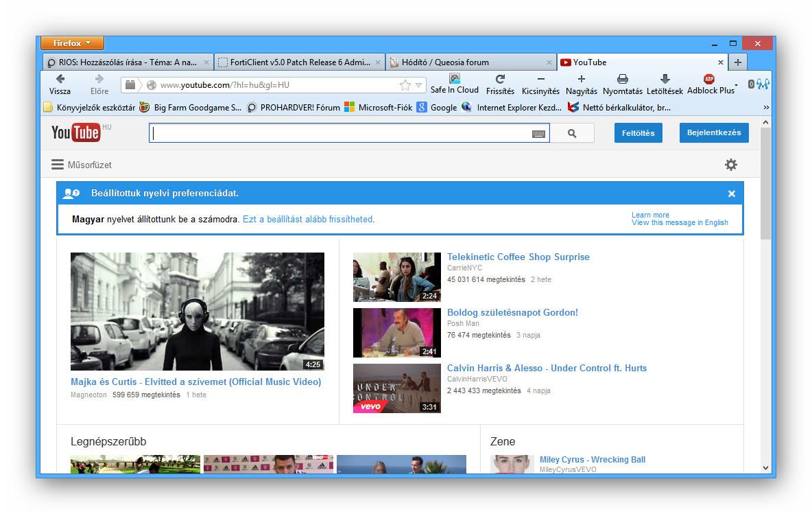This screenshot has width=812, height=514.
Task: Open Letöltések downloads icon
Action: pyautogui.click(x=665, y=80)
